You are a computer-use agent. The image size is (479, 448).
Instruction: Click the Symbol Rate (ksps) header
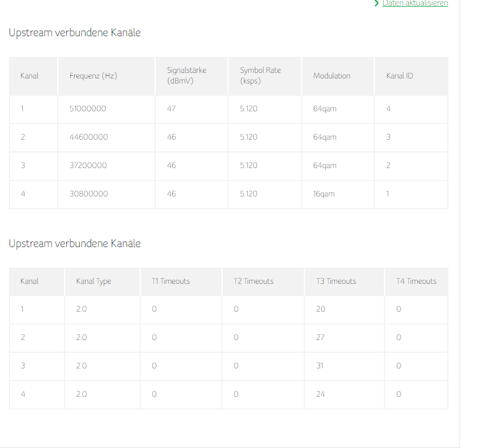[260, 76]
